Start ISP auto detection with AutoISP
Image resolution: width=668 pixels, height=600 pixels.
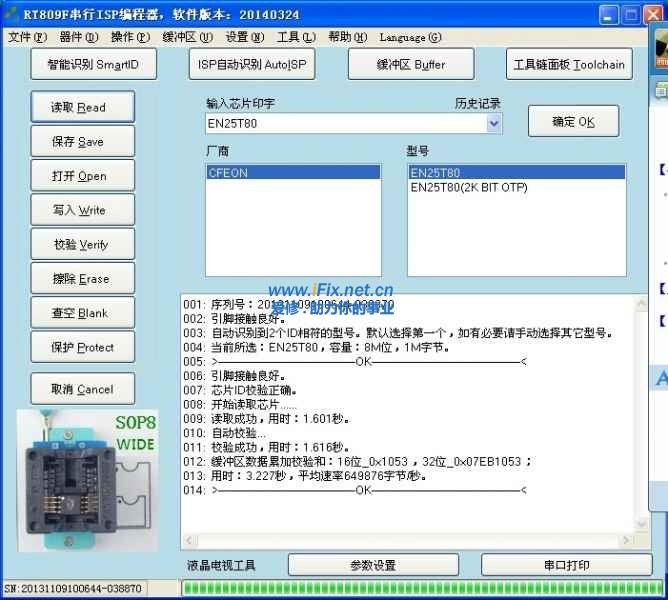coord(250,65)
